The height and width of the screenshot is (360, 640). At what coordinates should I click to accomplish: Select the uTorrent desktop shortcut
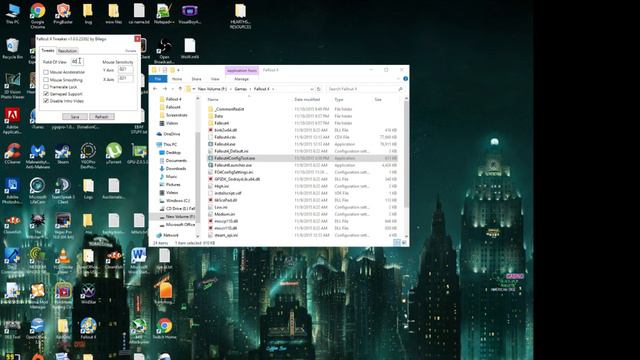(113, 153)
